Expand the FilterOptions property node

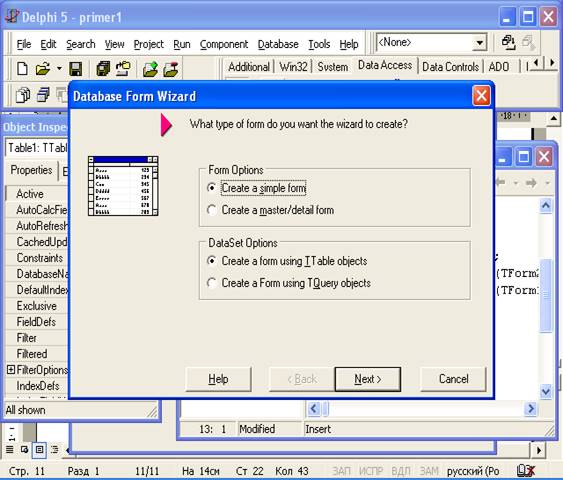11,369
